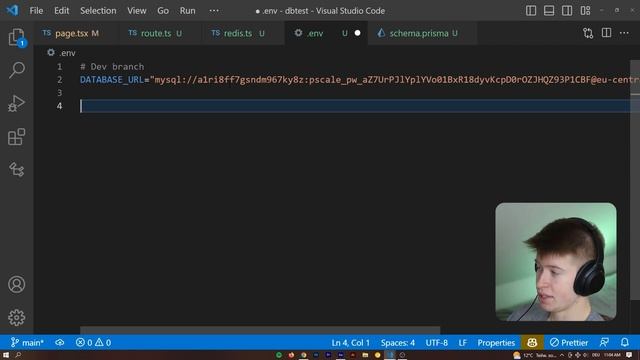Split the editor to the right
This screenshot has width=640, height=360.
pyautogui.click(x=606, y=33)
